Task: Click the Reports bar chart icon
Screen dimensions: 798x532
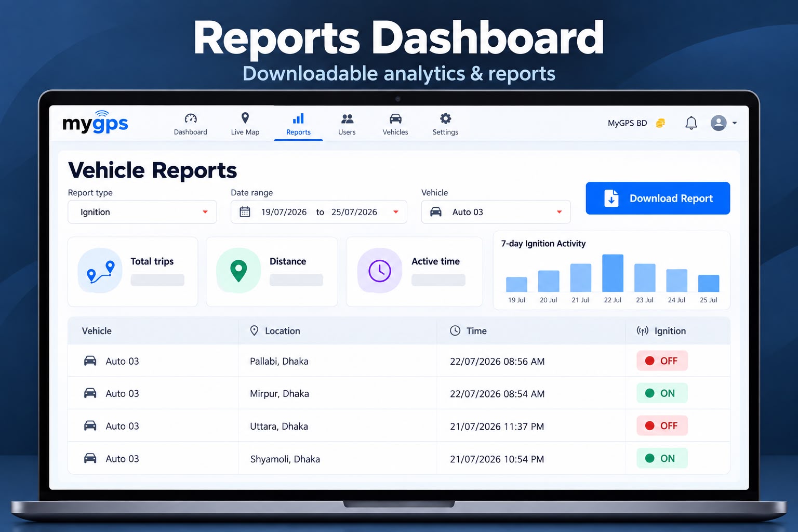Action: (298, 118)
